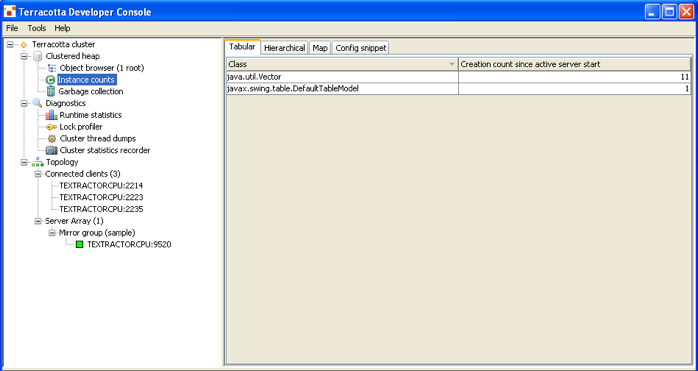This screenshot has height=371, width=698.
Task: Click the Runtime statistics chart icon
Action: [x=52, y=115]
